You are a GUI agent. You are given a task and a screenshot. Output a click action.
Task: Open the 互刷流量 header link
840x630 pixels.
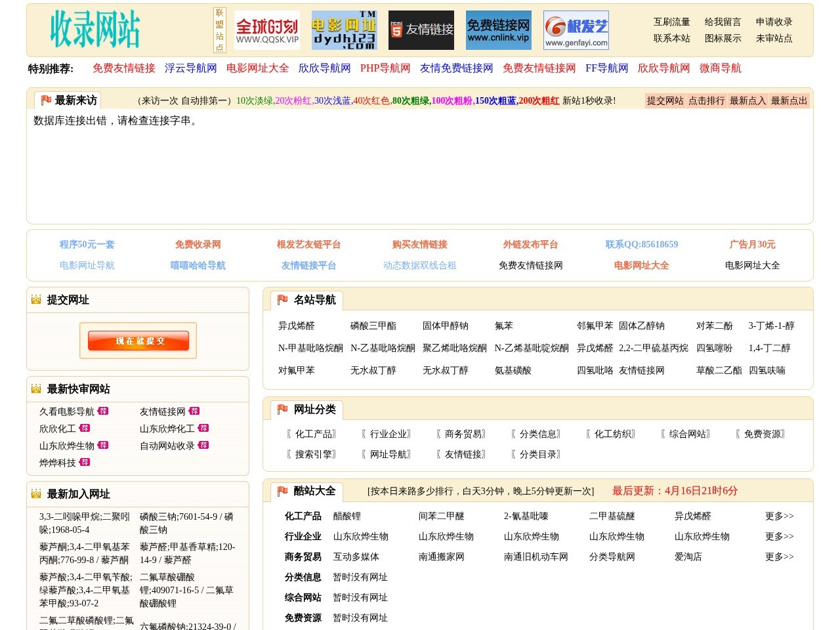point(672,22)
